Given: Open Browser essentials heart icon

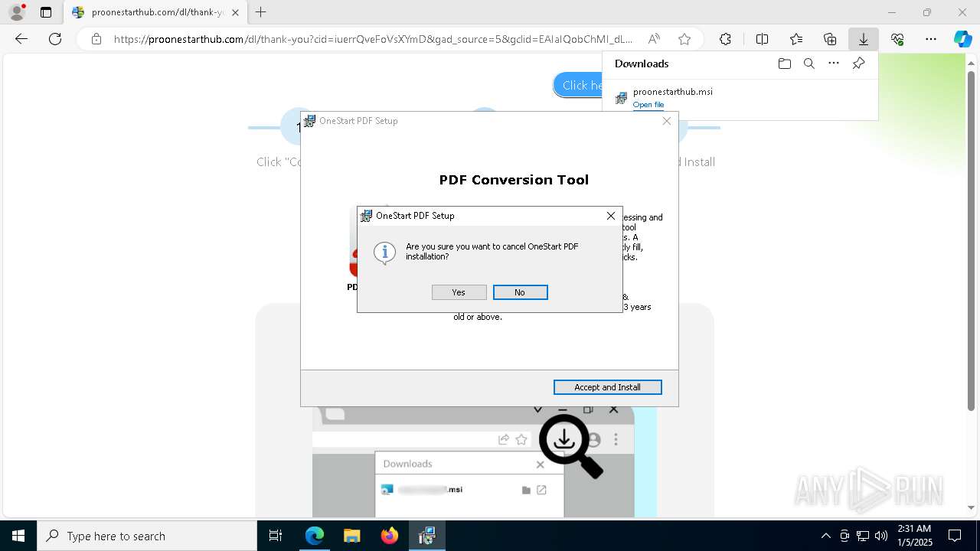Looking at the screenshot, I should [897, 39].
